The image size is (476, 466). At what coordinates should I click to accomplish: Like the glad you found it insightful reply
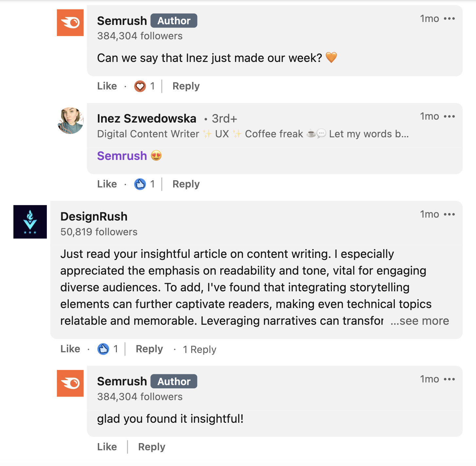tap(107, 446)
